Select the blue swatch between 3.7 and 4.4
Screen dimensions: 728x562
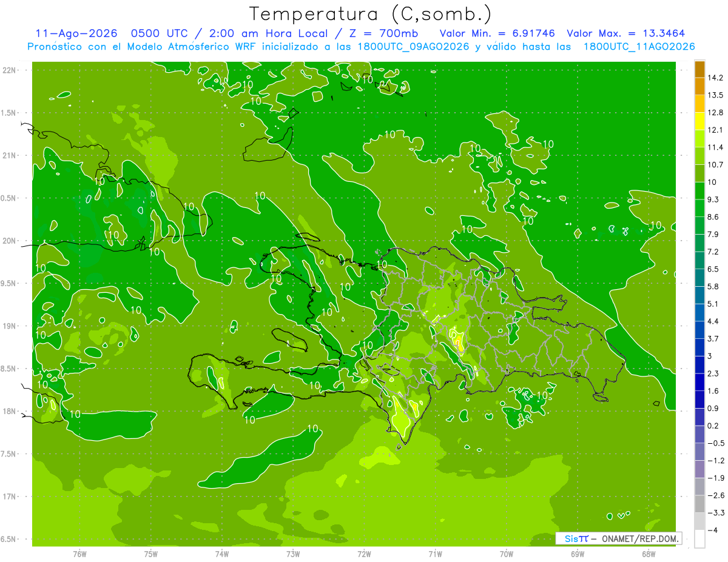[699, 330]
